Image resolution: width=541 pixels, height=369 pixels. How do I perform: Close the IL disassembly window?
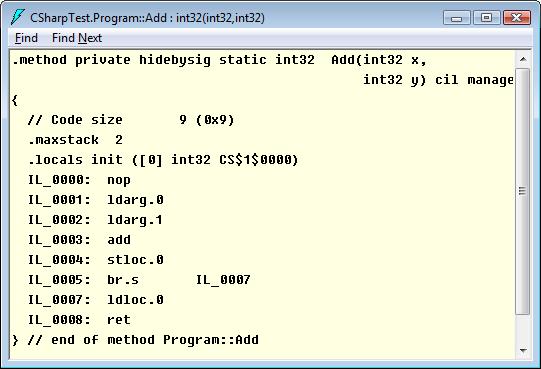coord(517,18)
